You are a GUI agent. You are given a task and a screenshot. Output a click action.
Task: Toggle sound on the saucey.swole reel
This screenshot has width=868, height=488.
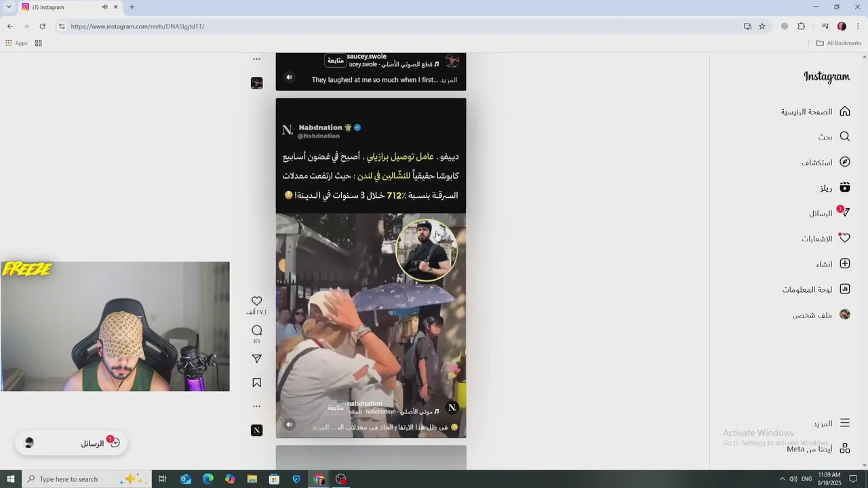coord(289,77)
